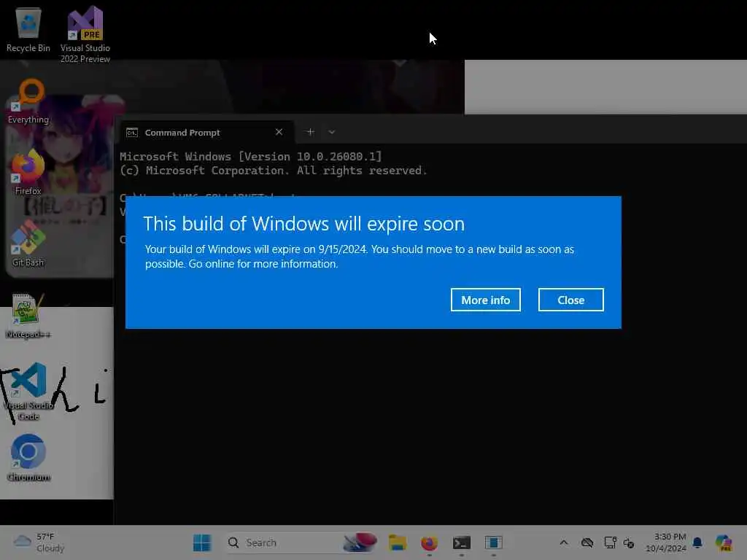Open the Copilot preview taskbar icon
Image resolution: width=747 pixels, height=560 pixels.
(724, 542)
